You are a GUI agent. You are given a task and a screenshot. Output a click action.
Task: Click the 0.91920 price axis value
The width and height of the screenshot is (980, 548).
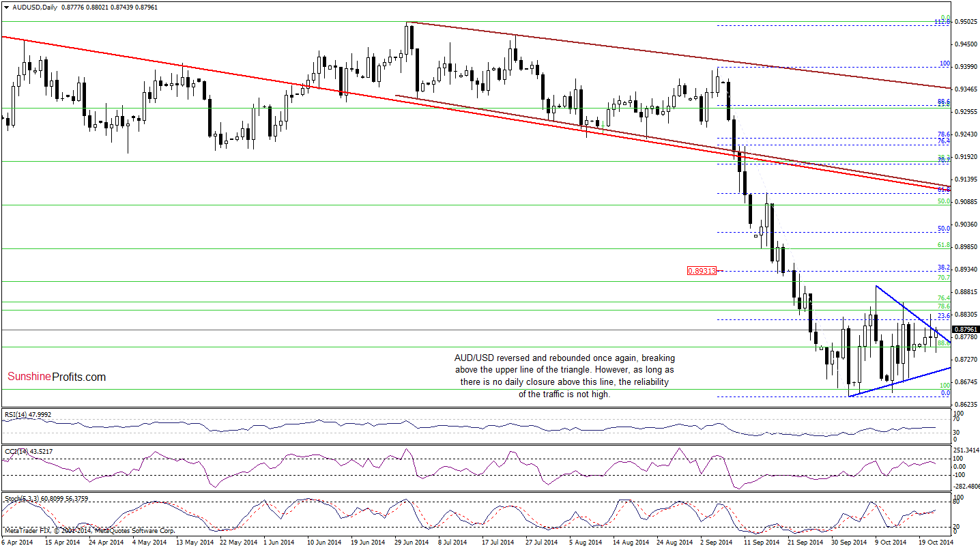(x=965, y=157)
